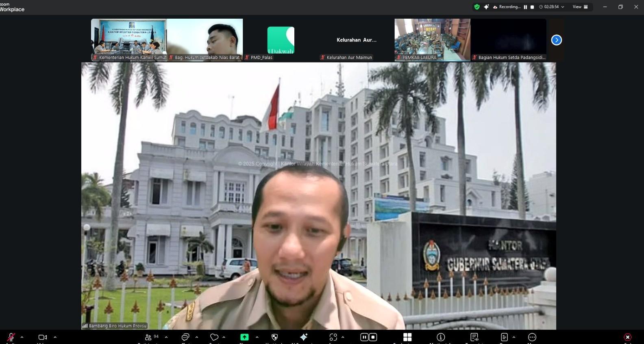The image size is (644, 344).
Task: Expand the meeting timer dropdown at top
Action: tap(563, 7)
